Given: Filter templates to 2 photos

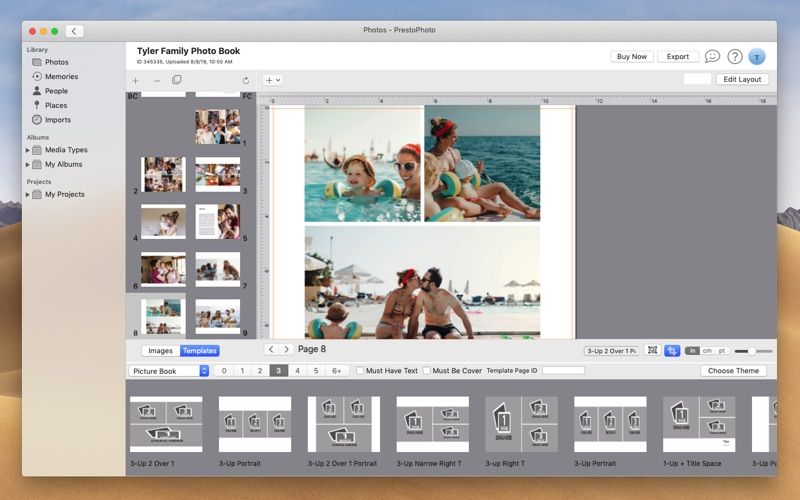Looking at the screenshot, I should click(260, 371).
